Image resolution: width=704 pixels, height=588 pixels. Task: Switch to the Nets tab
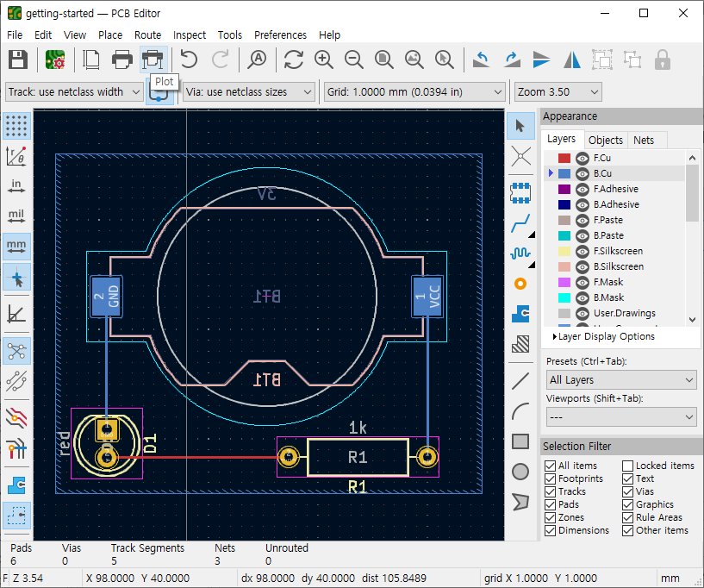[x=644, y=141]
